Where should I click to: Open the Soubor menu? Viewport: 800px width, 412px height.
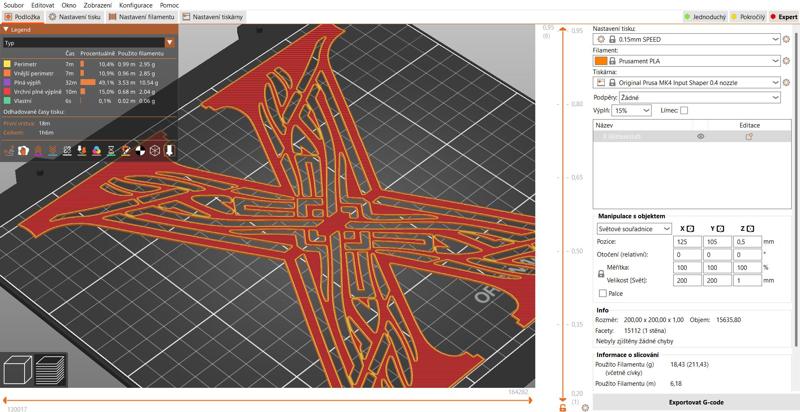[13, 5]
